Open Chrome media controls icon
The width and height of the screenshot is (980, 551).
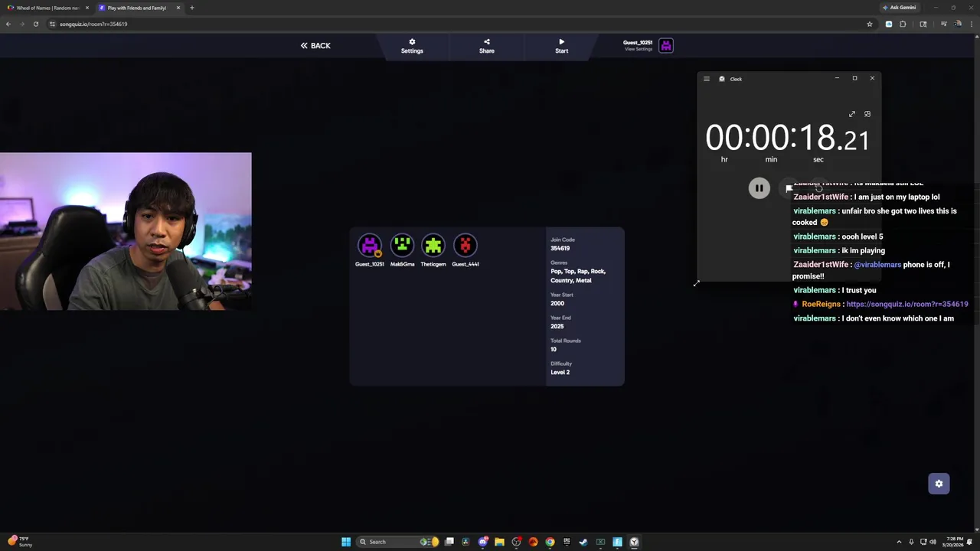click(x=943, y=24)
